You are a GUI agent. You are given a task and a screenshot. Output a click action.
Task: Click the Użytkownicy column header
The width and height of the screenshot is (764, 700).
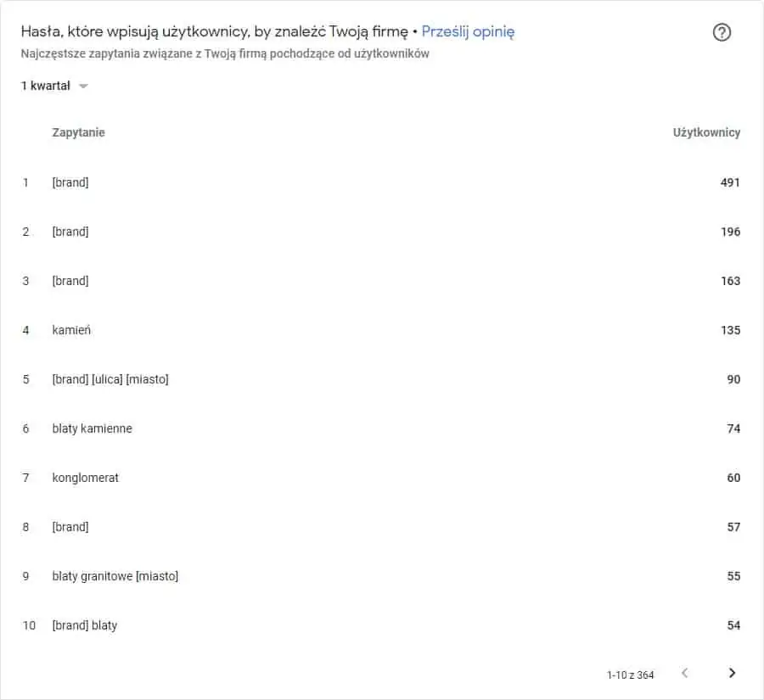(706, 132)
